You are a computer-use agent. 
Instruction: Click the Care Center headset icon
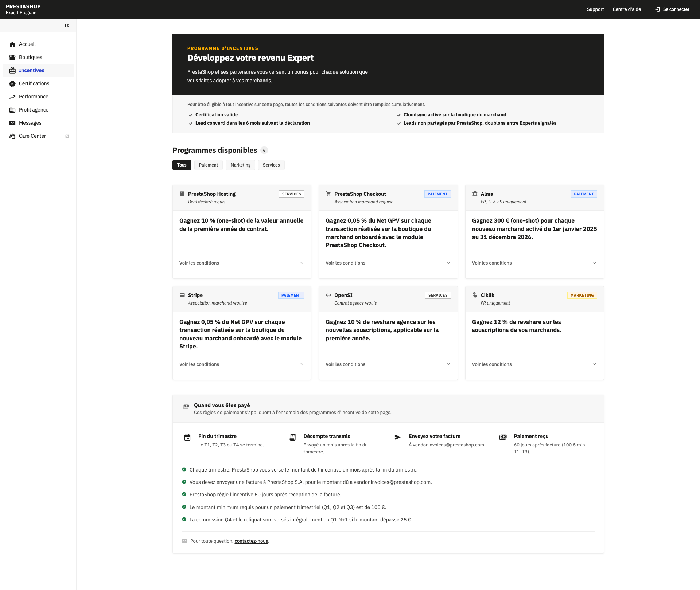(x=12, y=136)
